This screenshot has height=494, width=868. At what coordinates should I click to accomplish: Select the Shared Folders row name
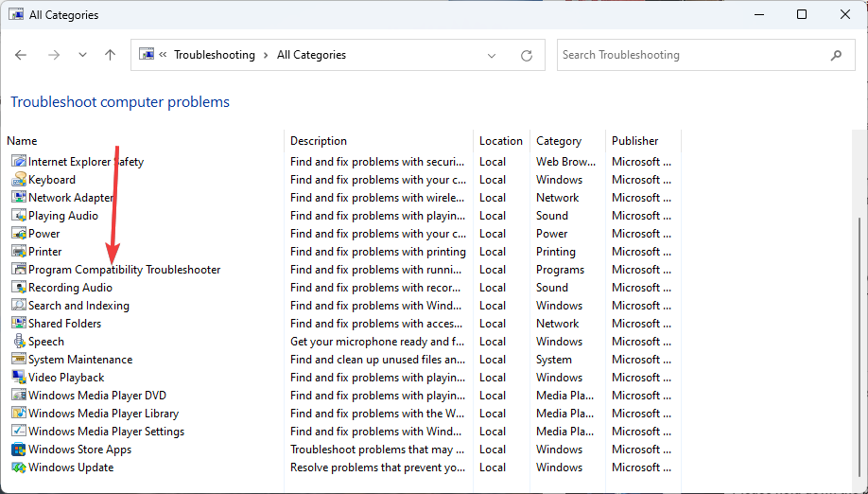[64, 324]
